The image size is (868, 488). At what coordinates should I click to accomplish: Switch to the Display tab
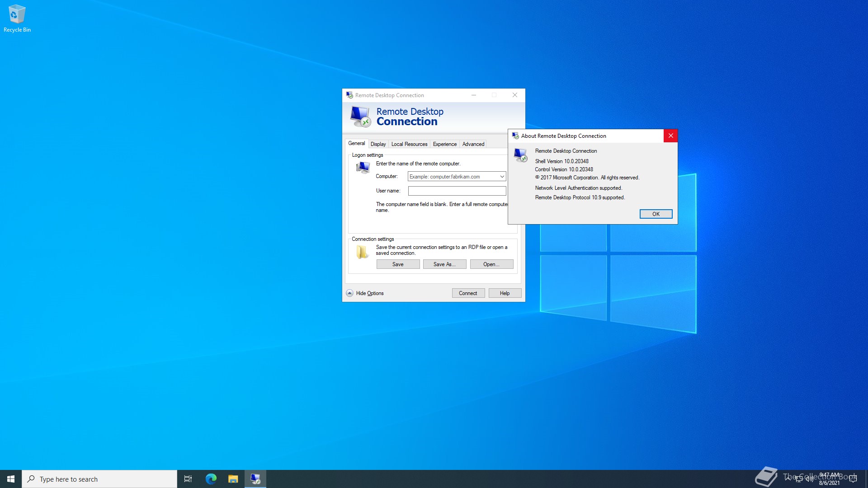[x=378, y=144]
